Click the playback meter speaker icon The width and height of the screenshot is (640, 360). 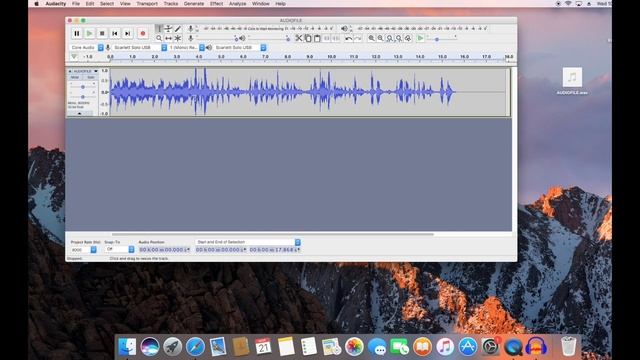click(344, 29)
